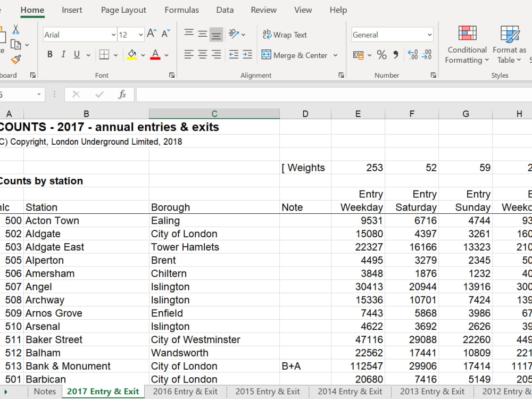Apply percent style
The image size is (532, 399).
[381, 55]
